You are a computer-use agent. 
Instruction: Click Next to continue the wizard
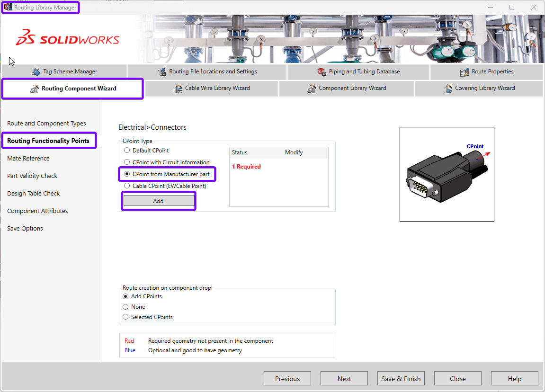344,378
